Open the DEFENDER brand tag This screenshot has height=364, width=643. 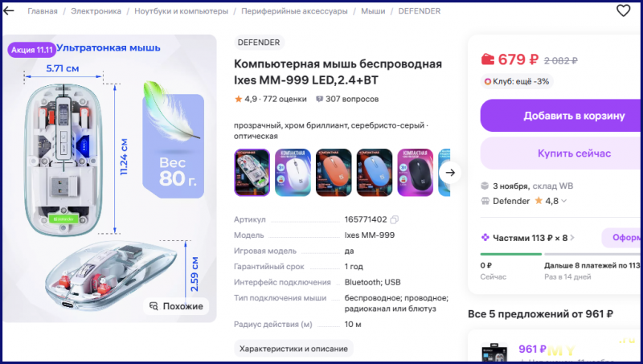coord(259,43)
